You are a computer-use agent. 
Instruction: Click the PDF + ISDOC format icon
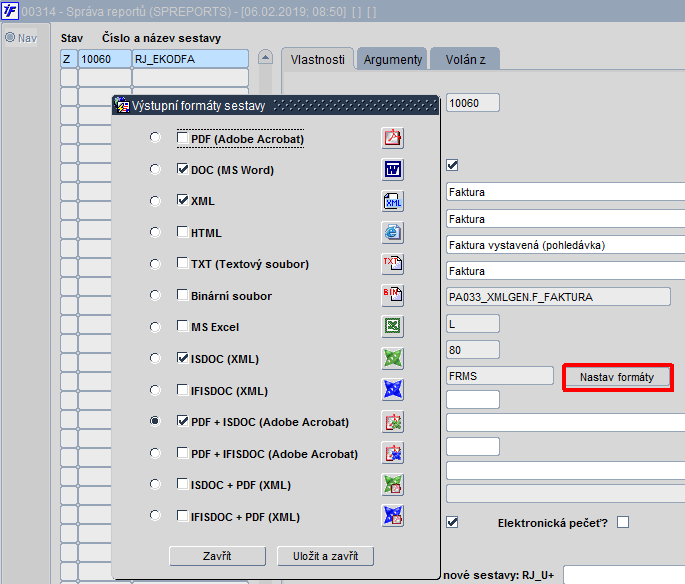tap(392, 422)
